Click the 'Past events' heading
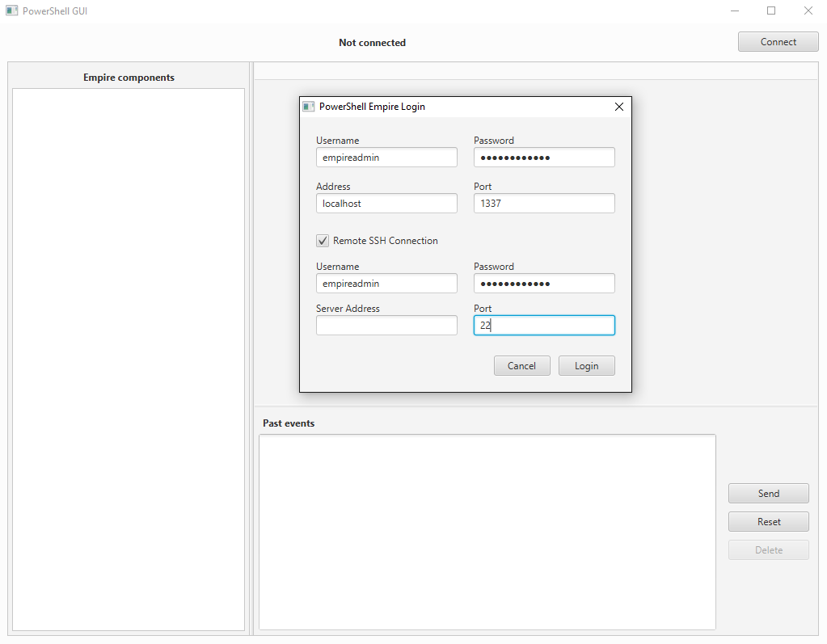Image resolution: width=827 pixels, height=644 pixels. pos(289,423)
